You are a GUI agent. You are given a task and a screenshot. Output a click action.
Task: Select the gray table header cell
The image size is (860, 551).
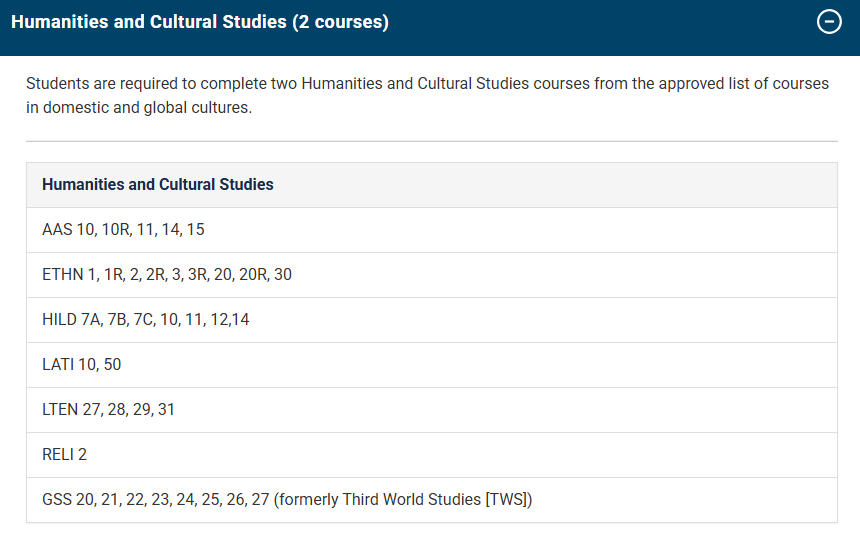431,185
